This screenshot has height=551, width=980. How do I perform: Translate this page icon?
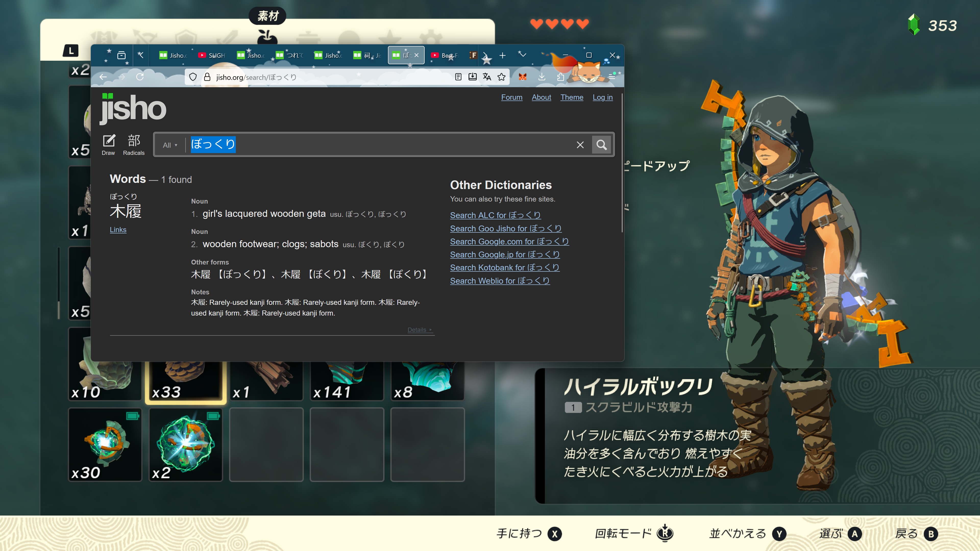487,77
